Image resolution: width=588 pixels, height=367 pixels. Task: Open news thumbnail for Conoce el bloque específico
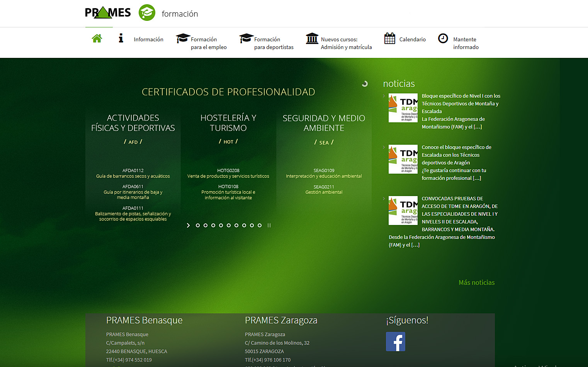click(x=403, y=159)
